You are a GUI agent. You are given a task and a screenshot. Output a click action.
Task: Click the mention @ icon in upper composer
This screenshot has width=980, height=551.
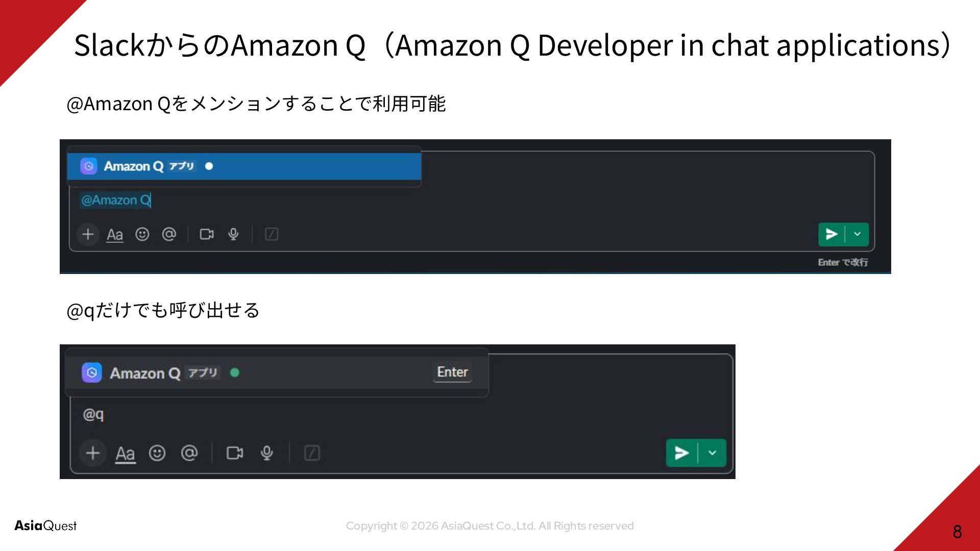(x=169, y=234)
